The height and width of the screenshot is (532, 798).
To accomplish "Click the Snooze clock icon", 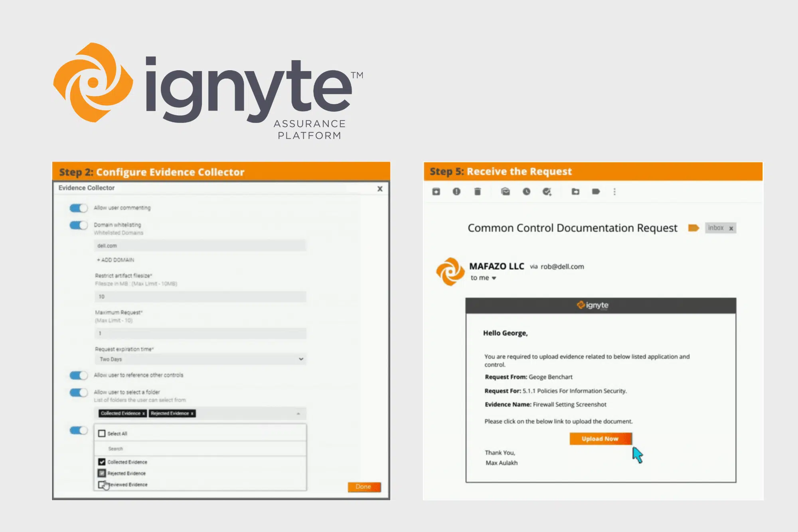I will tap(527, 192).
